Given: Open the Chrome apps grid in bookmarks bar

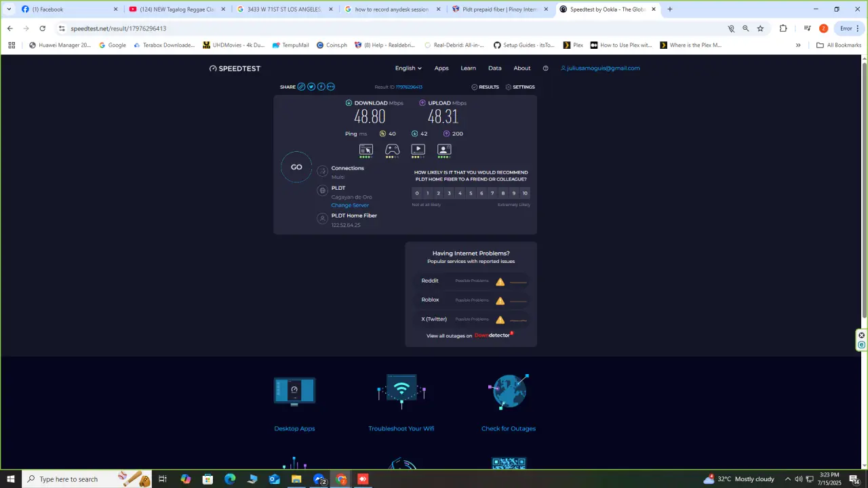Looking at the screenshot, I should [12, 45].
